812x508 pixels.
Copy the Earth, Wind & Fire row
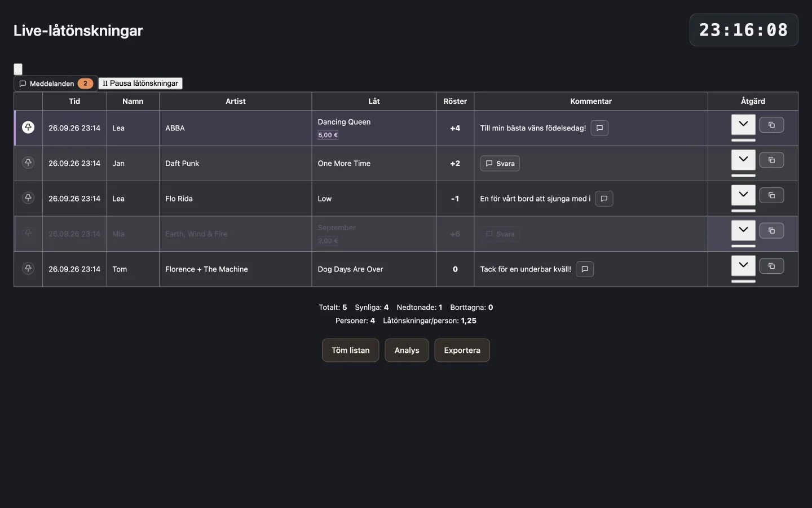[771, 231]
